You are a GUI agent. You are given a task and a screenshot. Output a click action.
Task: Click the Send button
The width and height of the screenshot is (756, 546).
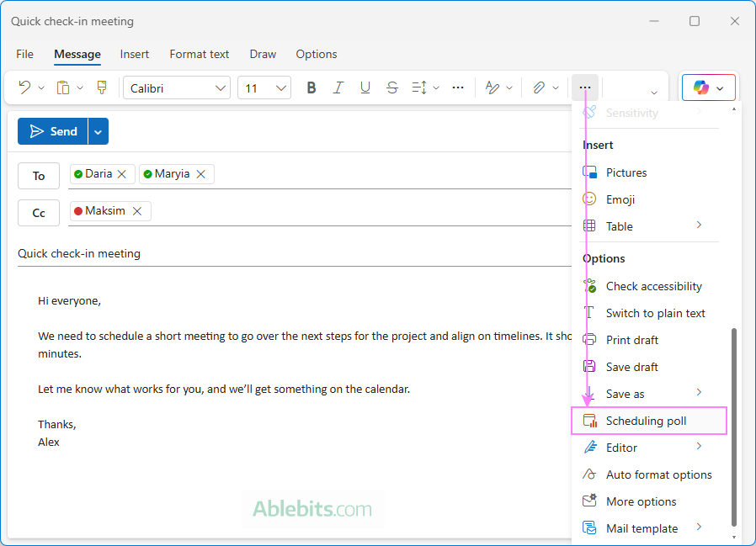tap(54, 131)
